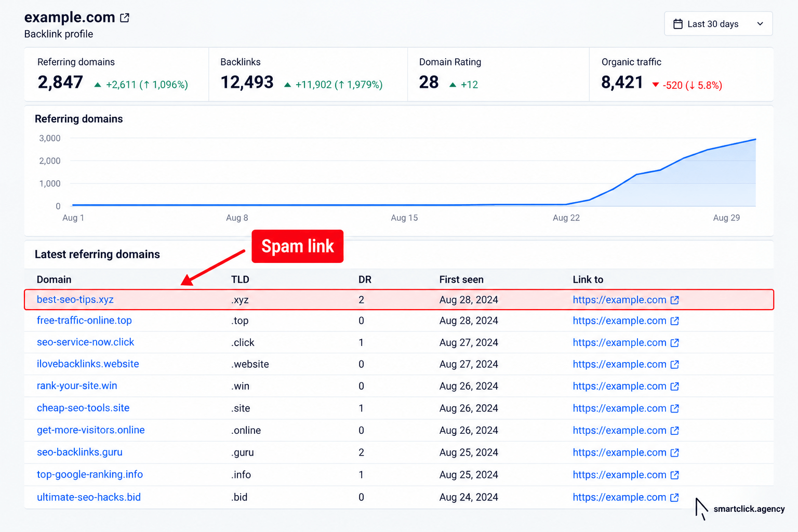Expand the Last 30 days dropdown
798x532 pixels.
pos(718,24)
